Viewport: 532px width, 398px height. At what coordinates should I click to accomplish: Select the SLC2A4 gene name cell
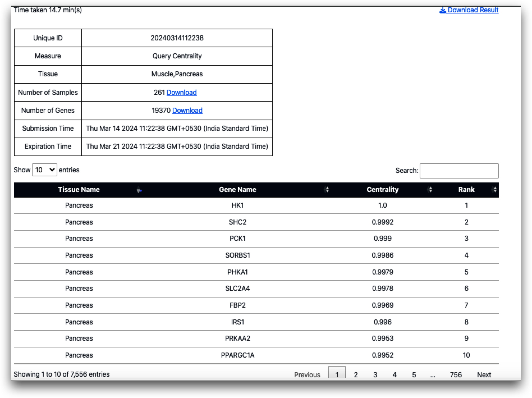tap(237, 288)
